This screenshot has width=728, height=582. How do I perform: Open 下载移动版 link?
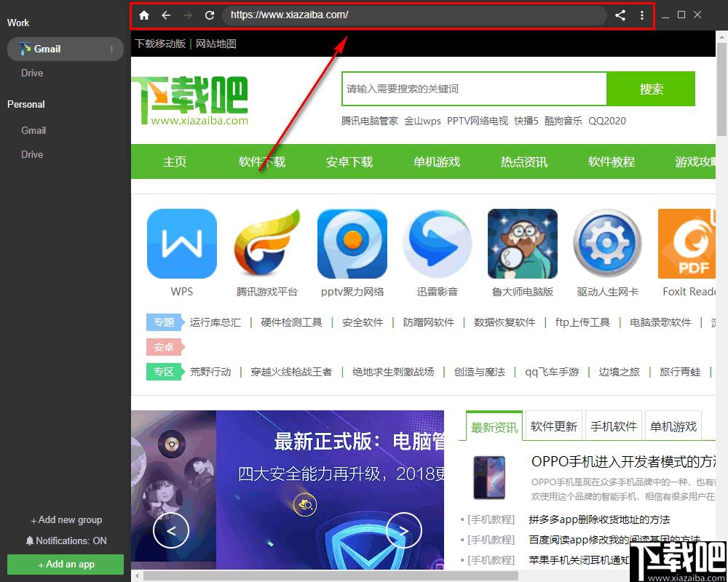[160, 44]
